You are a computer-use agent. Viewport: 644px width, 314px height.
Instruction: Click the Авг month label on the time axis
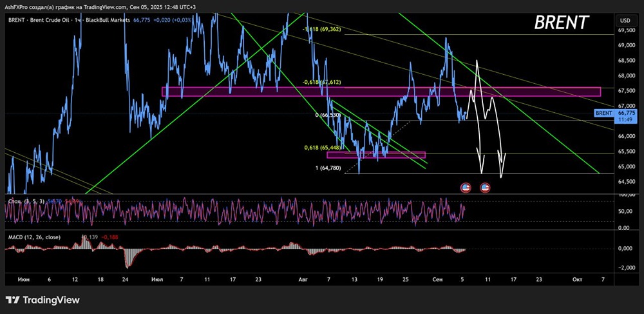pyautogui.click(x=303, y=279)
